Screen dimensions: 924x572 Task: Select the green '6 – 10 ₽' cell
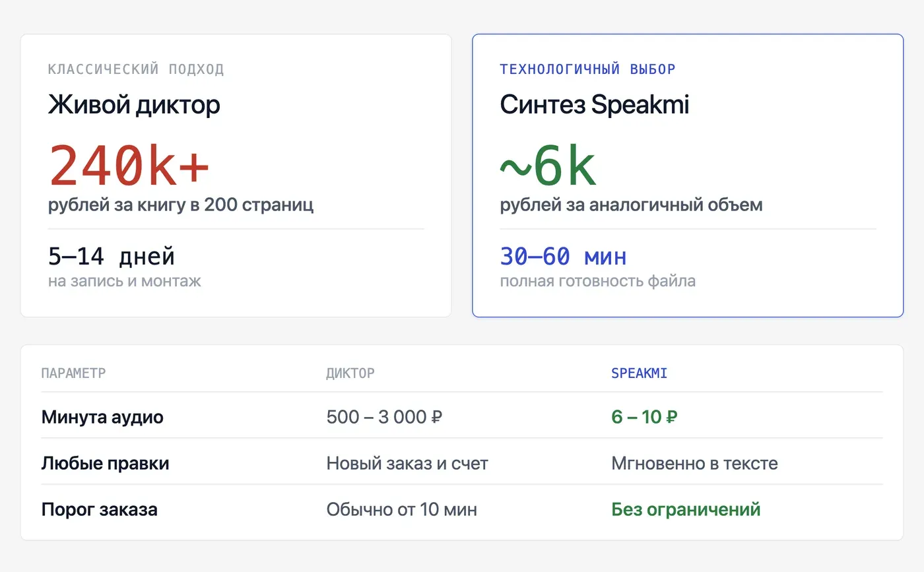click(x=644, y=417)
